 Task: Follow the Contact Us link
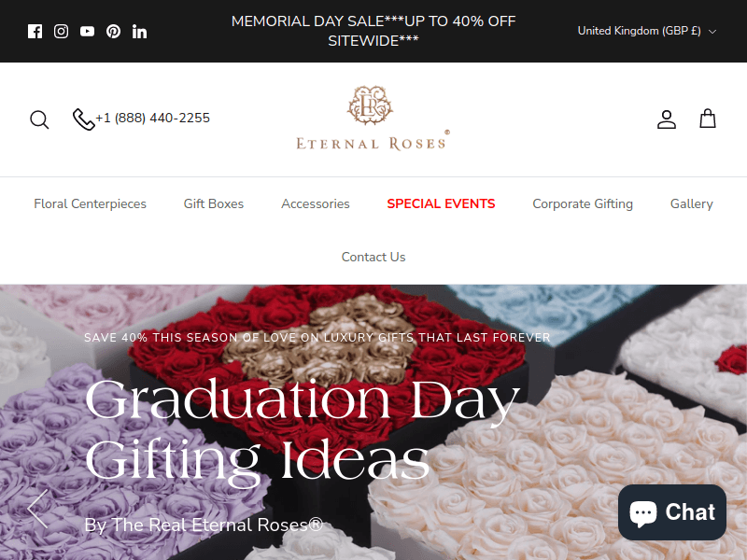tap(373, 258)
